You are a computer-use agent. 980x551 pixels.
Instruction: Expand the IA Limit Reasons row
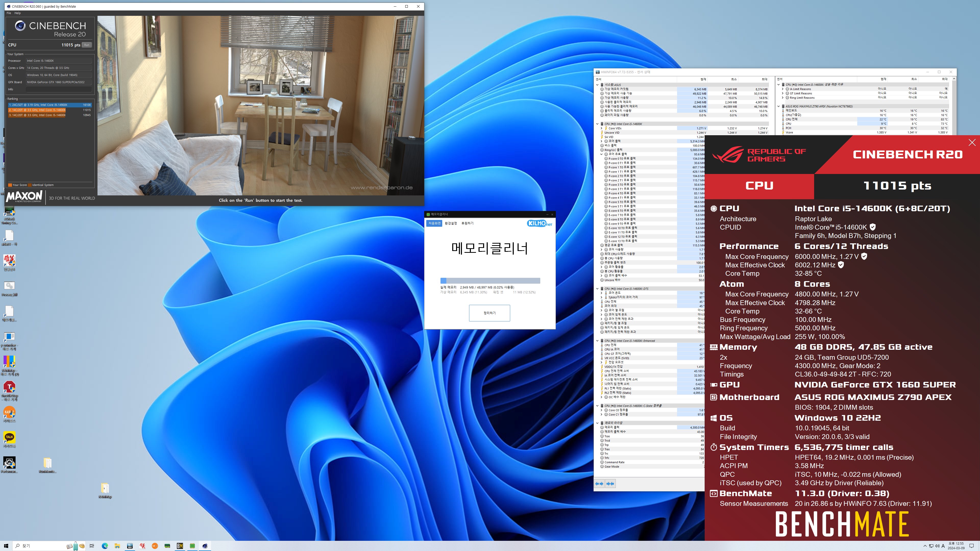pos(782,89)
